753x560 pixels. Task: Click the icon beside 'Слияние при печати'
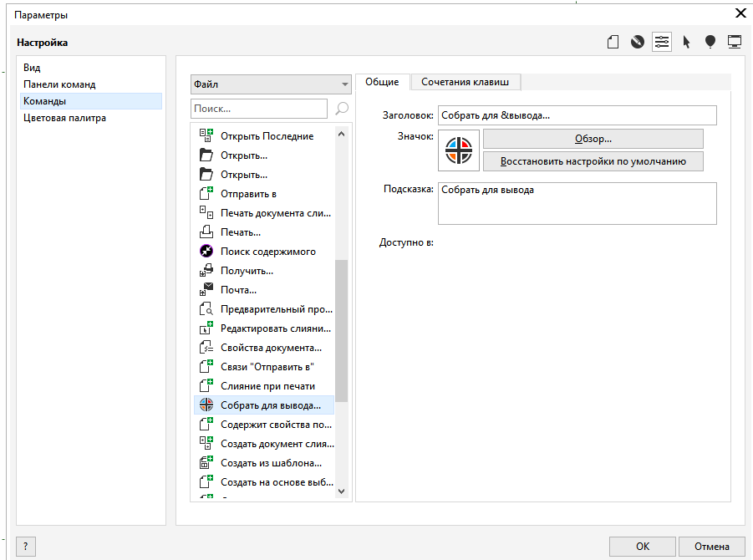[206, 385]
